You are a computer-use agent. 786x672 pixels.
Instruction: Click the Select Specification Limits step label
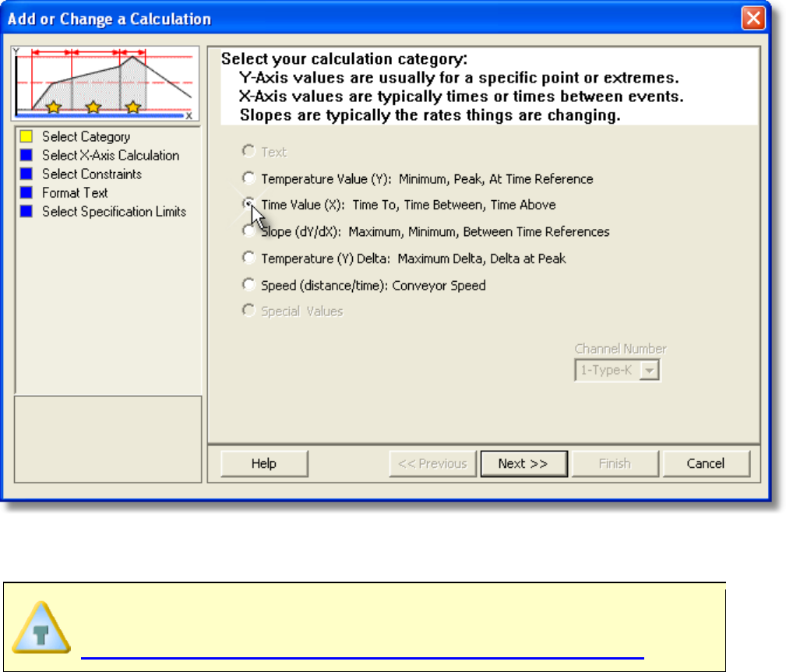115,212
